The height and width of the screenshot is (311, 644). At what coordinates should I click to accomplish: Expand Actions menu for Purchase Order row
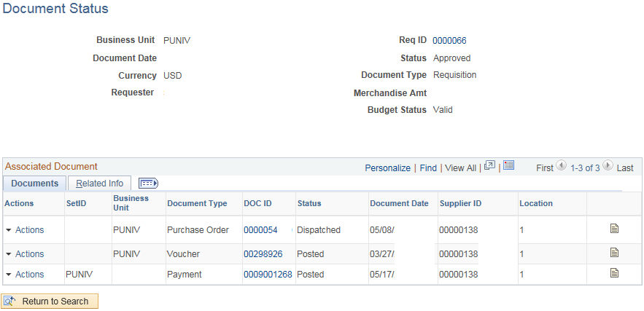tap(25, 230)
